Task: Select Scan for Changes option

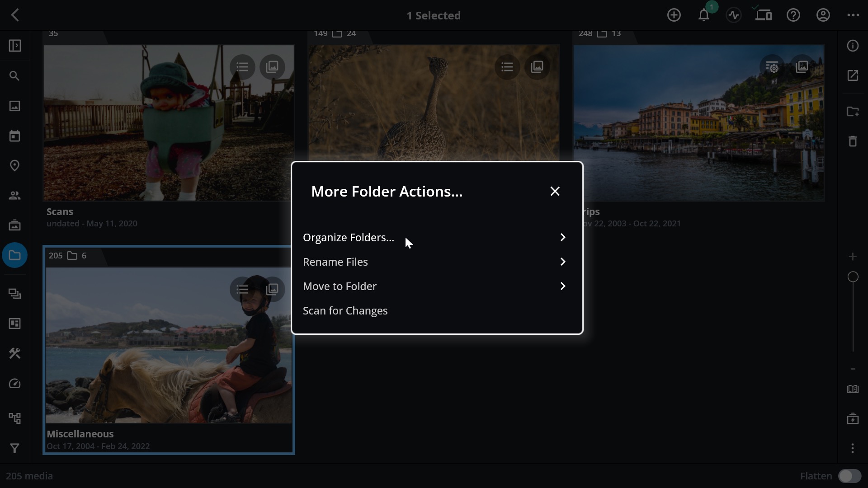Action: [437, 311]
